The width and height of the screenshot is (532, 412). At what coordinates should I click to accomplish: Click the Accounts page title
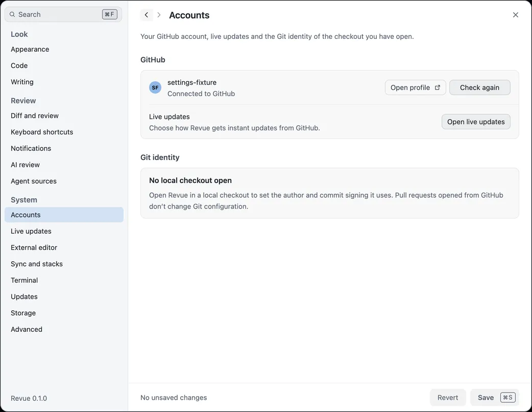pos(189,15)
